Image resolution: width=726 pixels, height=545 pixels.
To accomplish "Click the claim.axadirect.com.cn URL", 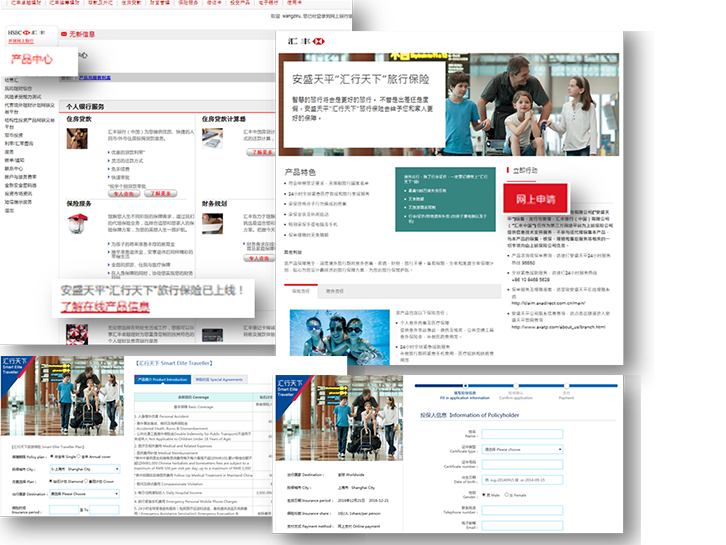I will point(548,303).
